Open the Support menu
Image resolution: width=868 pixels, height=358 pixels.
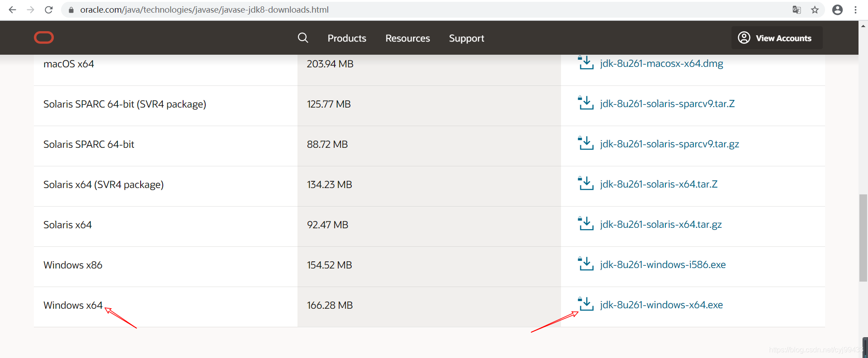coord(467,38)
